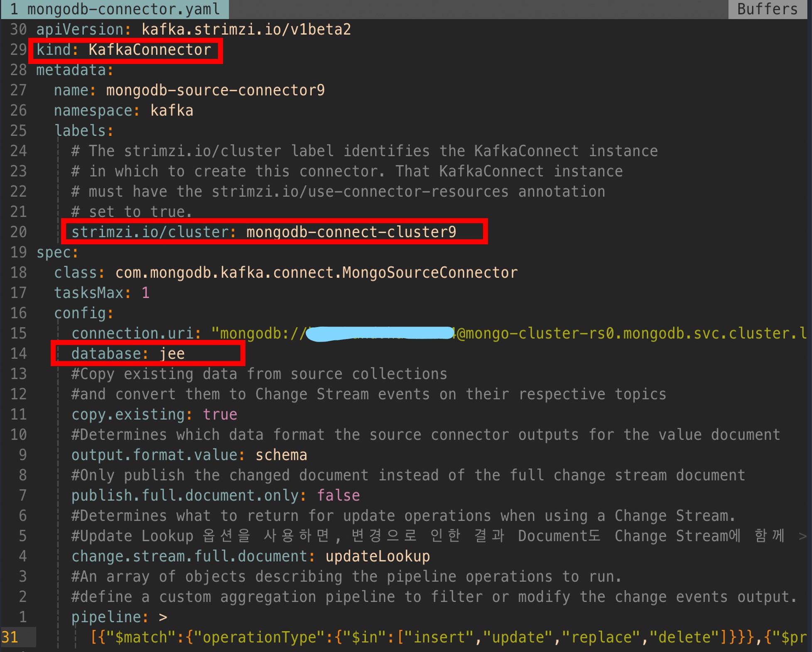The image size is (812, 652).
Task: Click the output.format.value schema value
Action: pos(281,455)
